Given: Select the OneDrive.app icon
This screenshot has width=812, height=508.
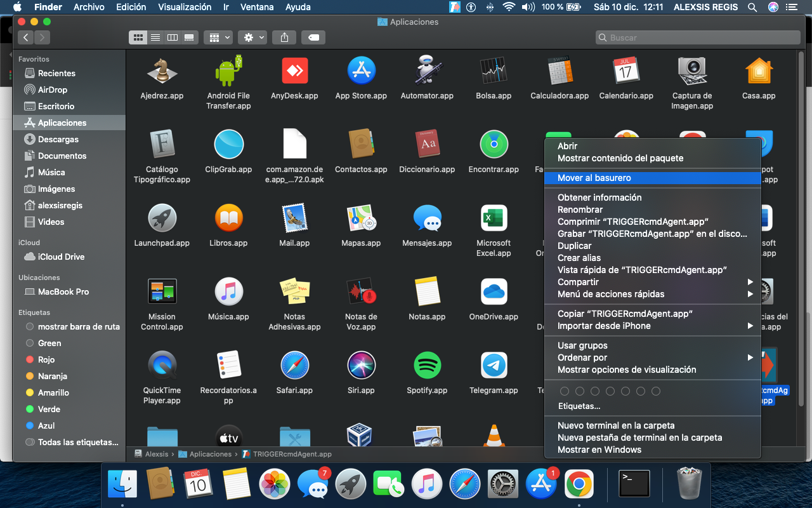Looking at the screenshot, I should 494,291.
